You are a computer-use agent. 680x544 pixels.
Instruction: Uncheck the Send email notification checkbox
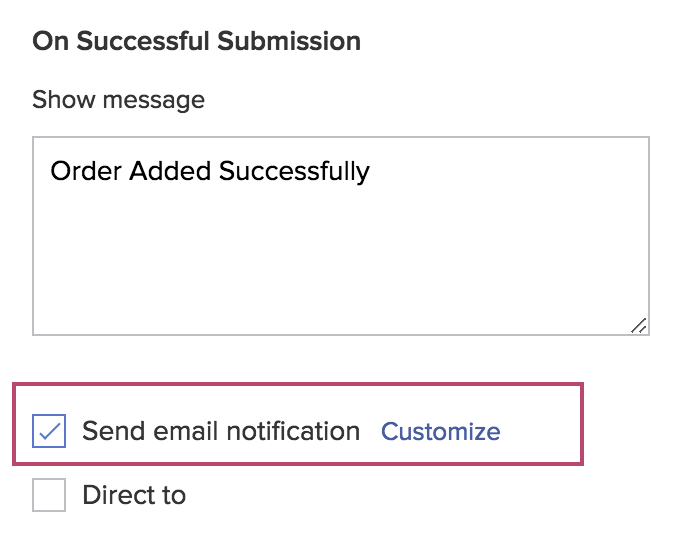coord(49,432)
